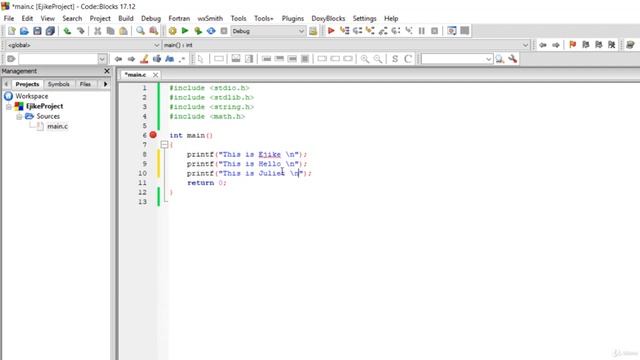Open the File menu

click(9, 18)
